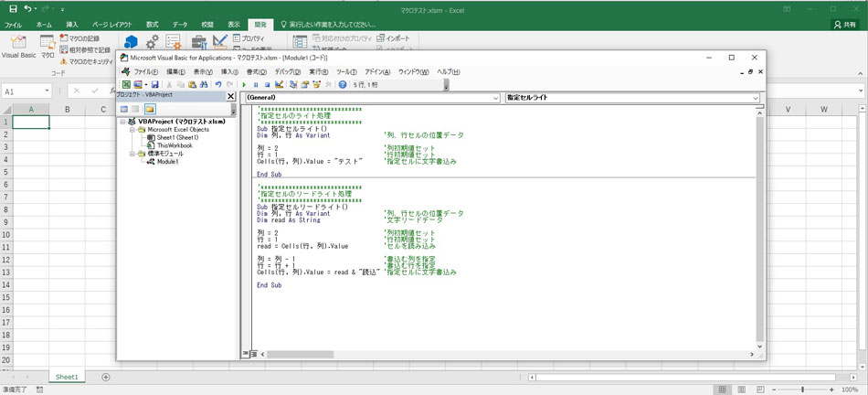Add a new sheet with plus button
This screenshot has width=868, height=395.
coord(106,377)
